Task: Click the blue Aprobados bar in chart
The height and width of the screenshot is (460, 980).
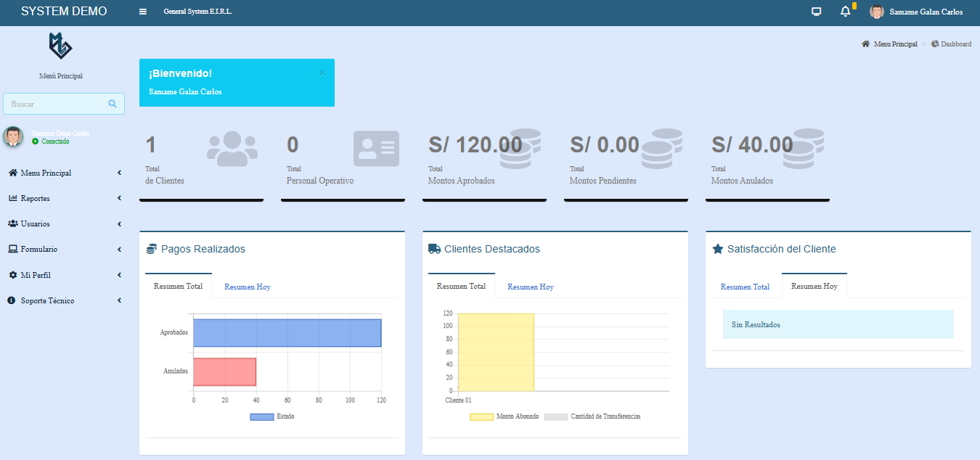Action: point(287,332)
